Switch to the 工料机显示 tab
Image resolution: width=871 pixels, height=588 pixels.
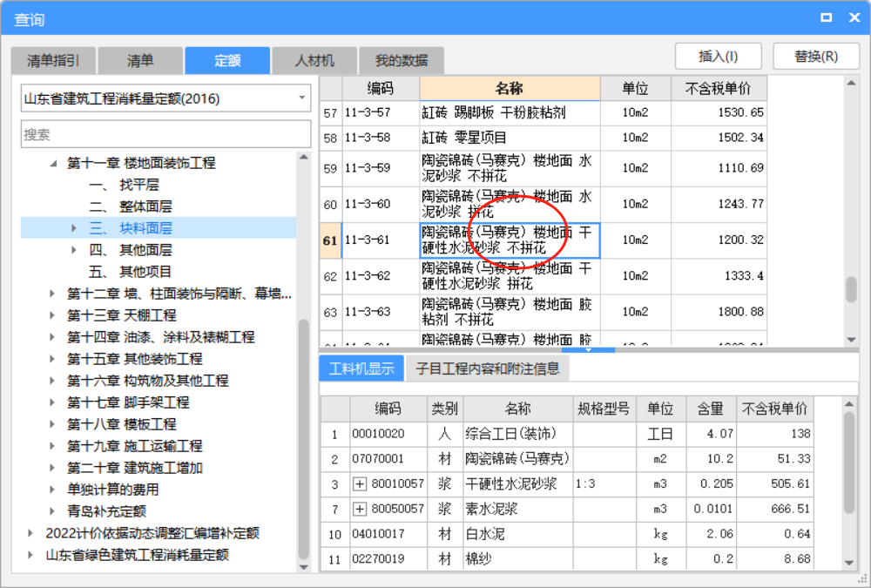pyautogui.click(x=361, y=368)
